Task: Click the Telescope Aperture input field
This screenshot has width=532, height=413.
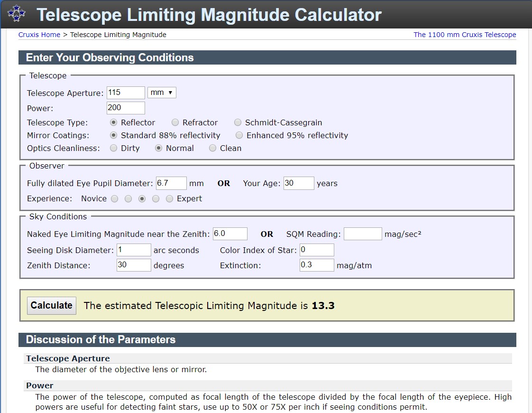Action: click(125, 92)
